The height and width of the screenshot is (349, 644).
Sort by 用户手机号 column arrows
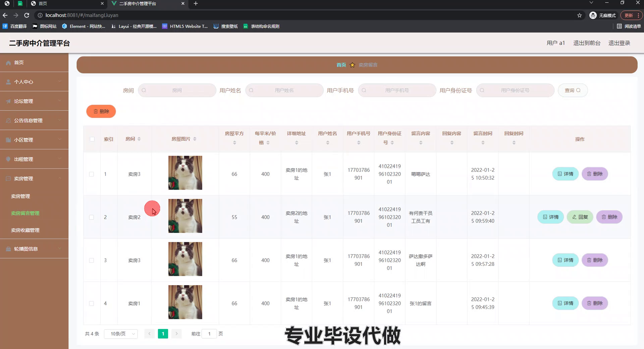coord(359,143)
